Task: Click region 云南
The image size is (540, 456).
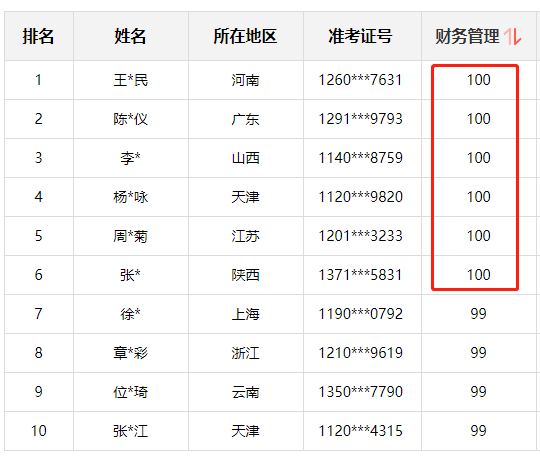Action: pyautogui.click(x=246, y=392)
